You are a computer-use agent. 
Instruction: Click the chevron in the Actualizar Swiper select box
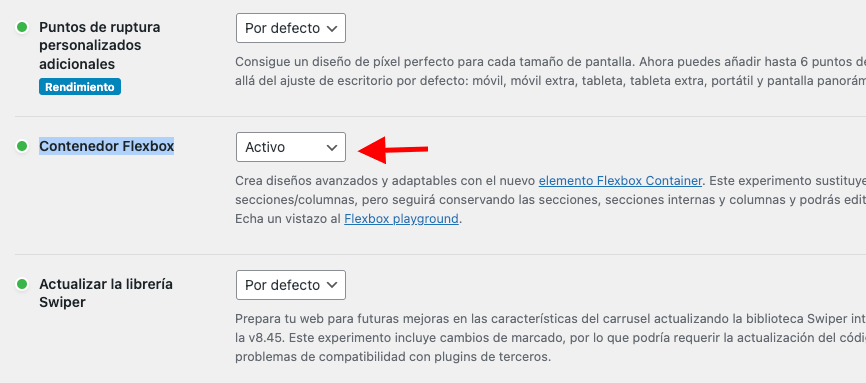pos(331,285)
